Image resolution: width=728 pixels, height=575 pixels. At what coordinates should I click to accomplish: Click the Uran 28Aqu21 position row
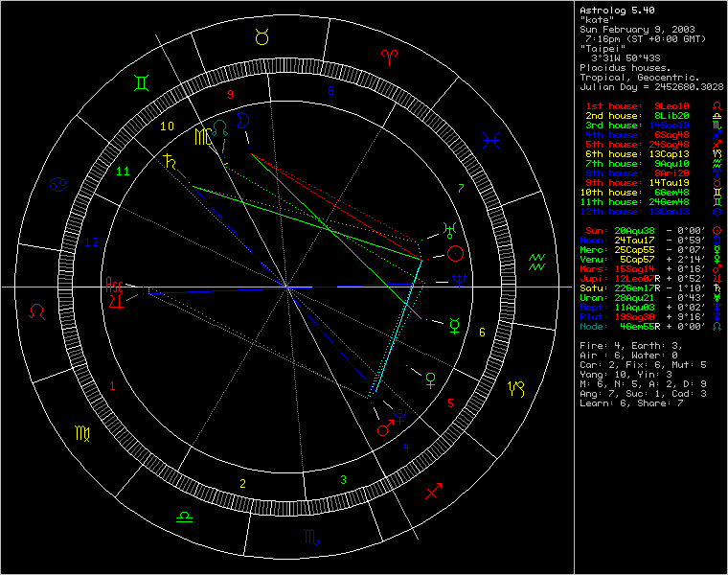click(x=652, y=298)
